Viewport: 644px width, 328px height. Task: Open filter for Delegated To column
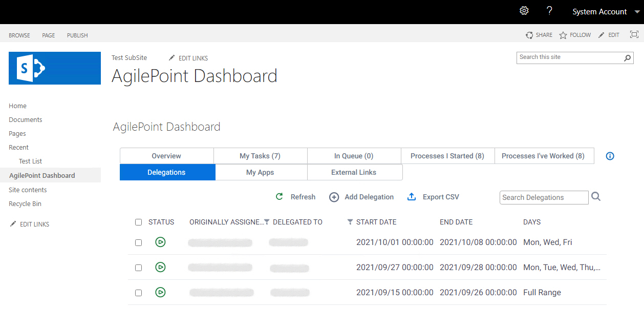[x=350, y=222]
